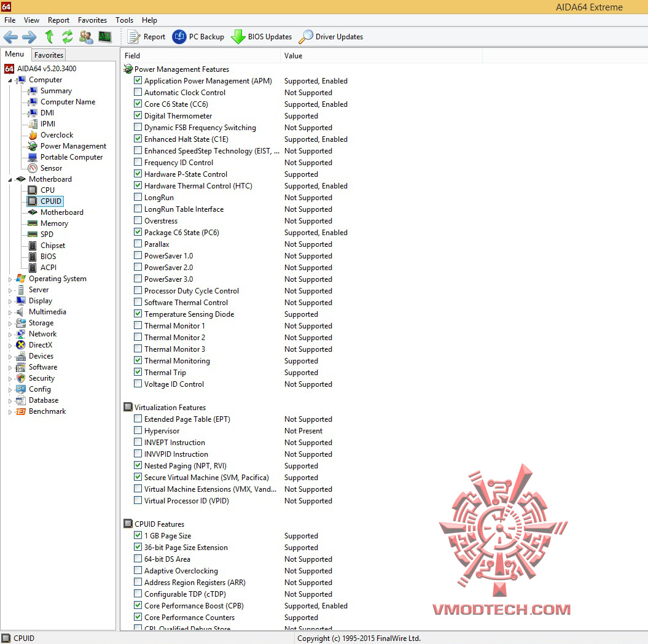This screenshot has width=648, height=644.
Task: Toggle Core C6 State (CC6) checkbox
Action: (138, 104)
